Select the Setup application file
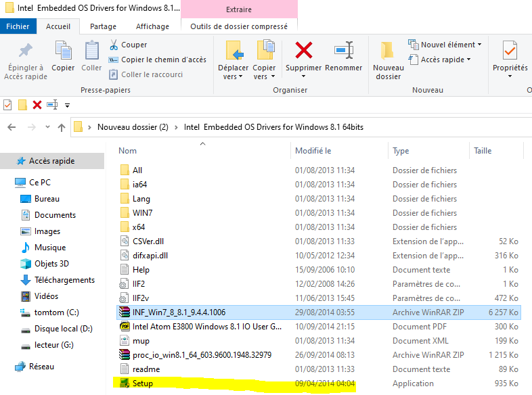The image size is (532, 395). click(x=143, y=384)
